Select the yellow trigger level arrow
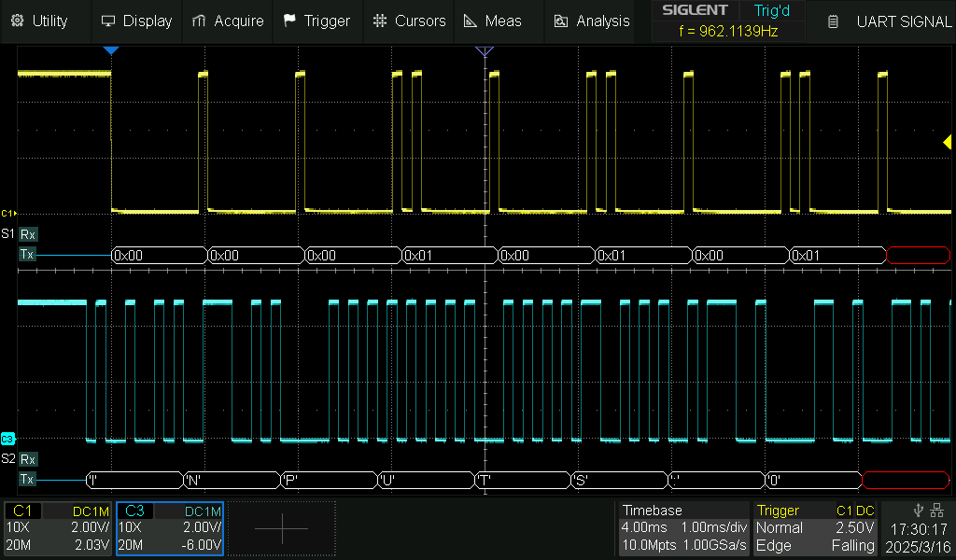This screenshot has width=956, height=560. pos(946,142)
